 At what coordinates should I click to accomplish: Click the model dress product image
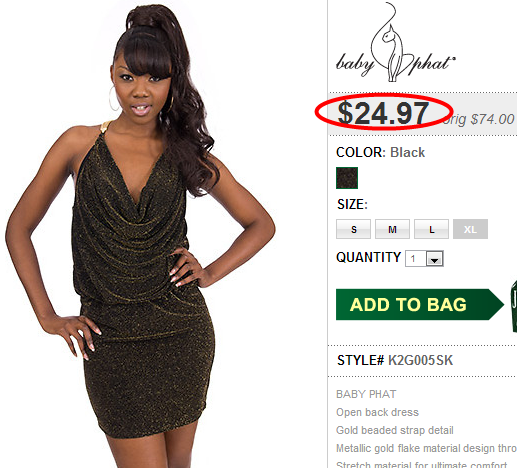click(x=143, y=234)
